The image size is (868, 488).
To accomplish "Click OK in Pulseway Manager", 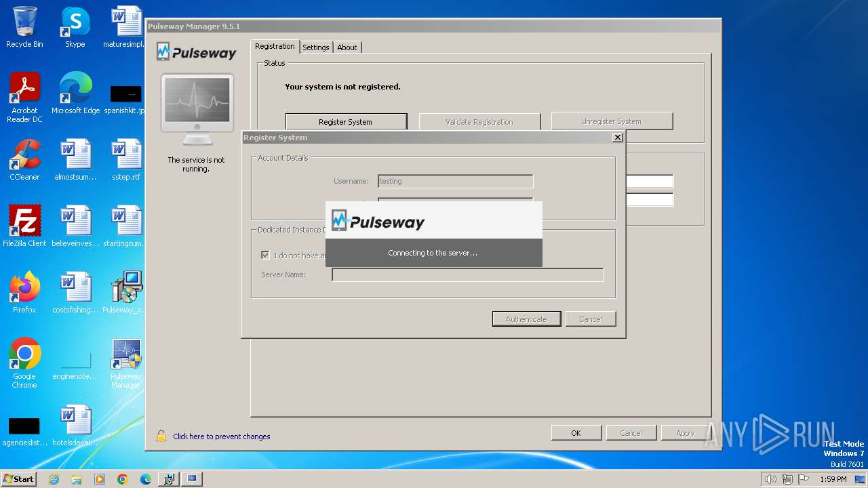I will [x=576, y=433].
